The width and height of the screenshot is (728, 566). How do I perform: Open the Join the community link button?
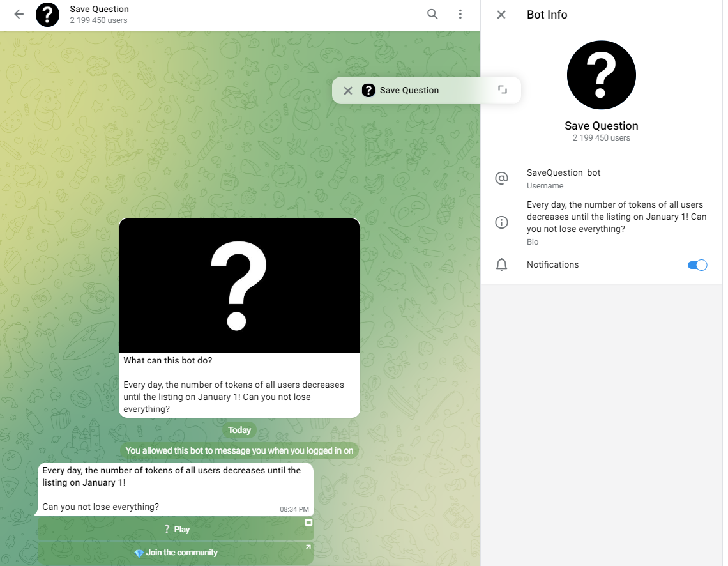(176, 553)
